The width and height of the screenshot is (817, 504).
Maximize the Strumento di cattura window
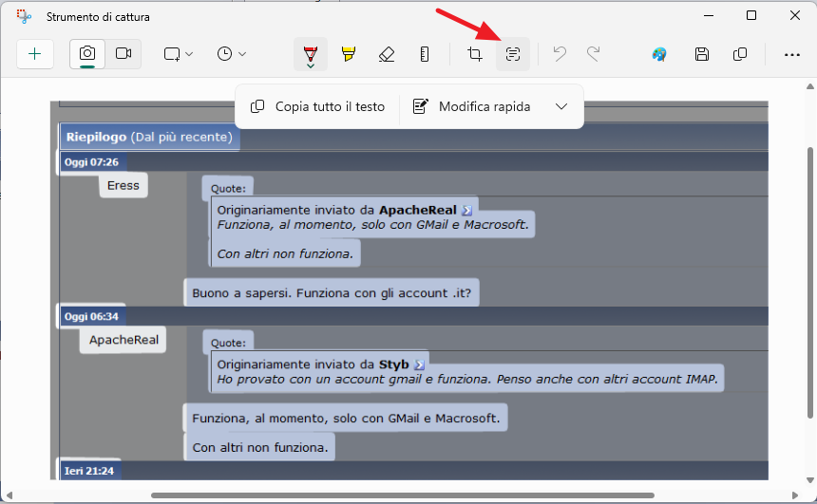click(x=751, y=15)
